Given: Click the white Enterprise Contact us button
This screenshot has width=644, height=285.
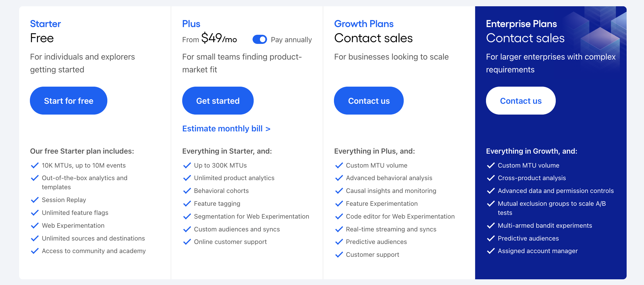Looking at the screenshot, I should [521, 101].
